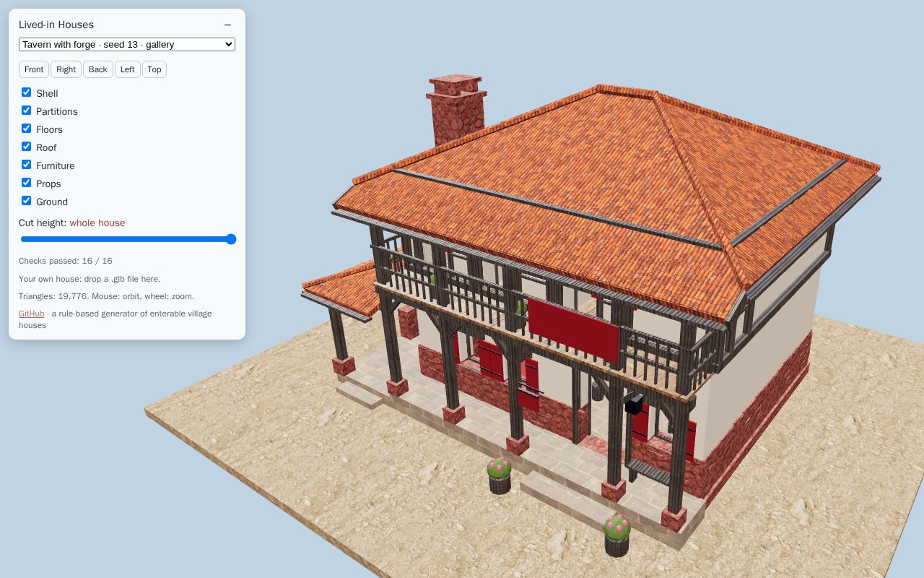Switch to the Back view
Screen dimensions: 924x578
(x=97, y=69)
